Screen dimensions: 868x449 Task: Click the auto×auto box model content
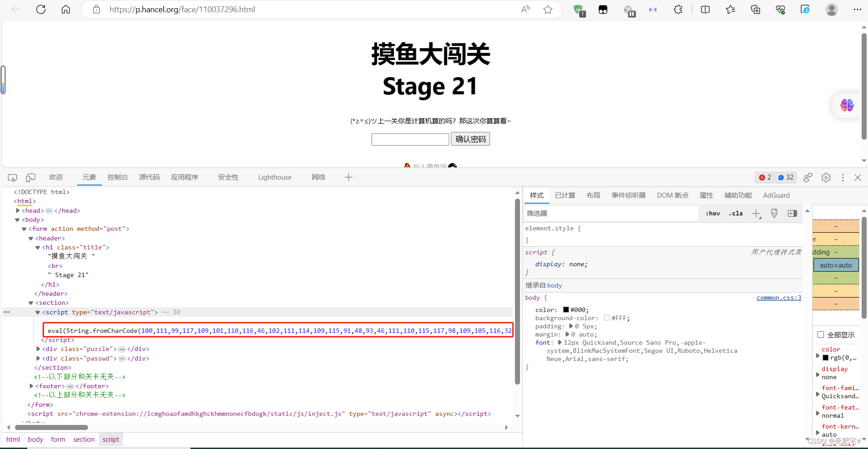[836, 265]
